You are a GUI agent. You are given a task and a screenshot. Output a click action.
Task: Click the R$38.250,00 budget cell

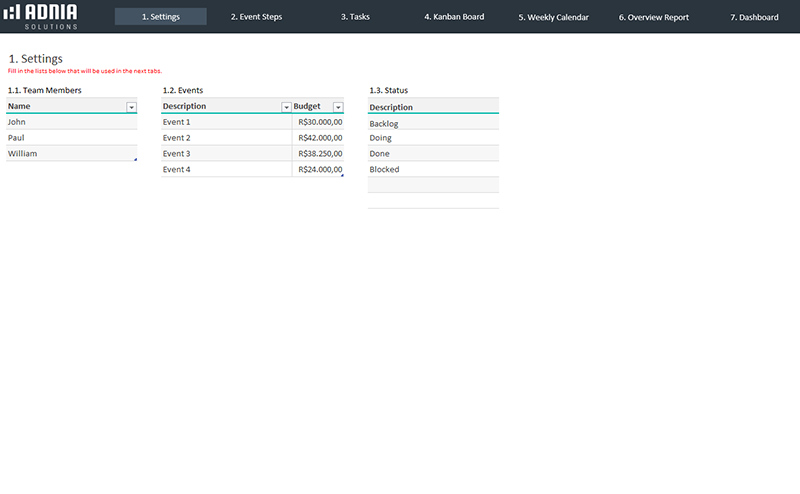(x=319, y=154)
